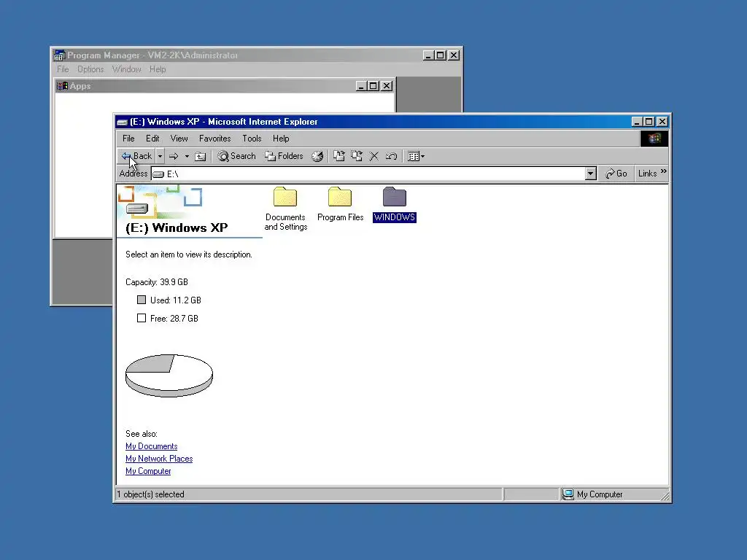Open the Favorites menu
Viewport: 747px width, 560px height.
[215, 139]
